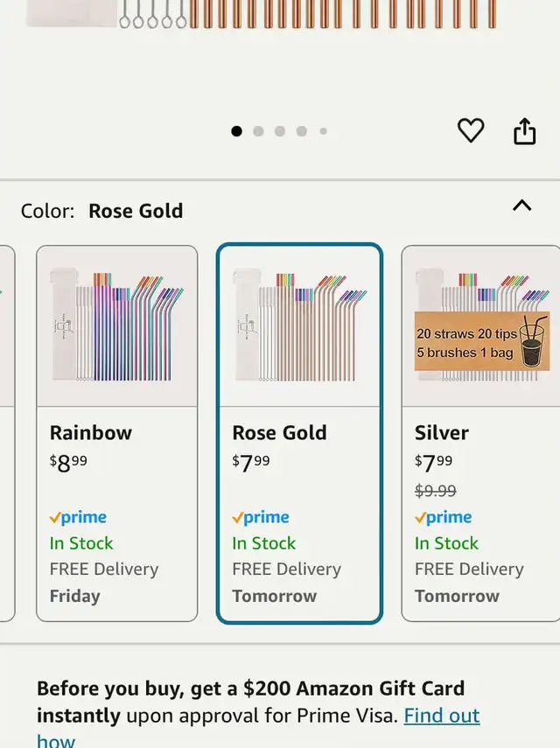Image resolution: width=560 pixels, height=748 pixels.
Task: Choose the Silver color option
Action: point(479,433)
